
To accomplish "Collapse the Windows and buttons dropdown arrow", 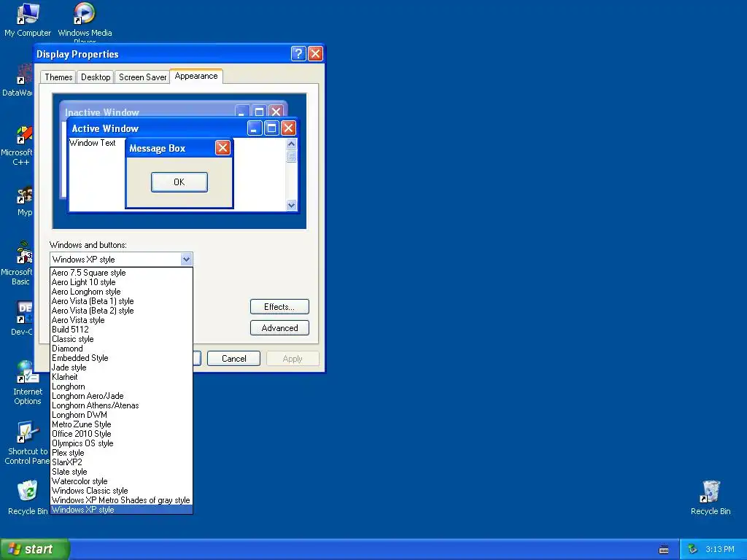I will [x=186, y=260].
